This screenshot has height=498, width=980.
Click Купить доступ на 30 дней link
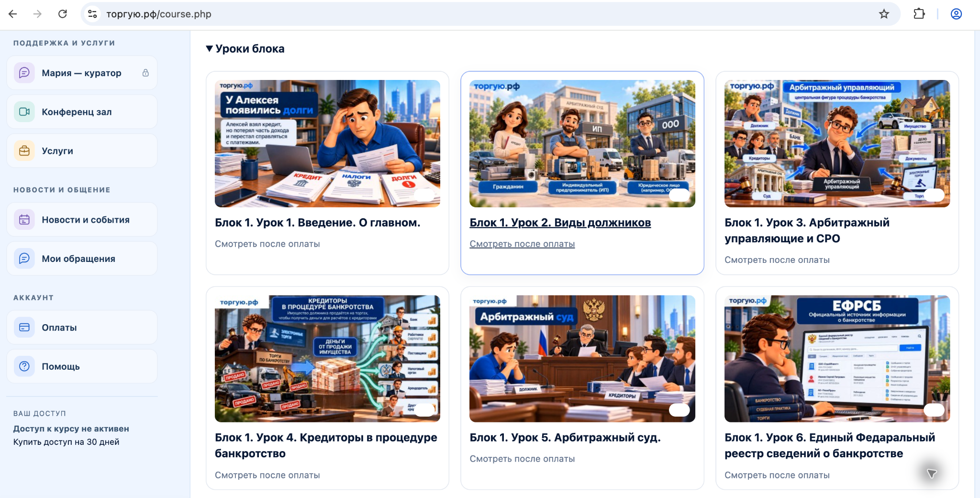coord(66,442)
